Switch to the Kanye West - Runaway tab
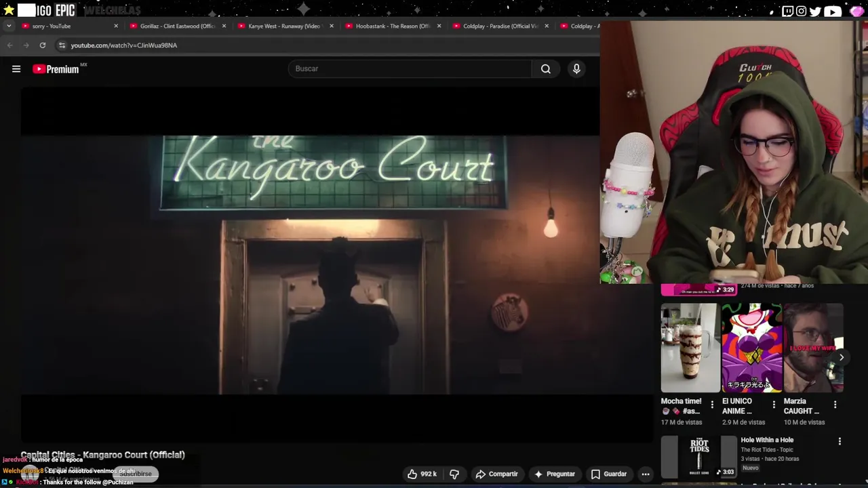 [283, 26]
